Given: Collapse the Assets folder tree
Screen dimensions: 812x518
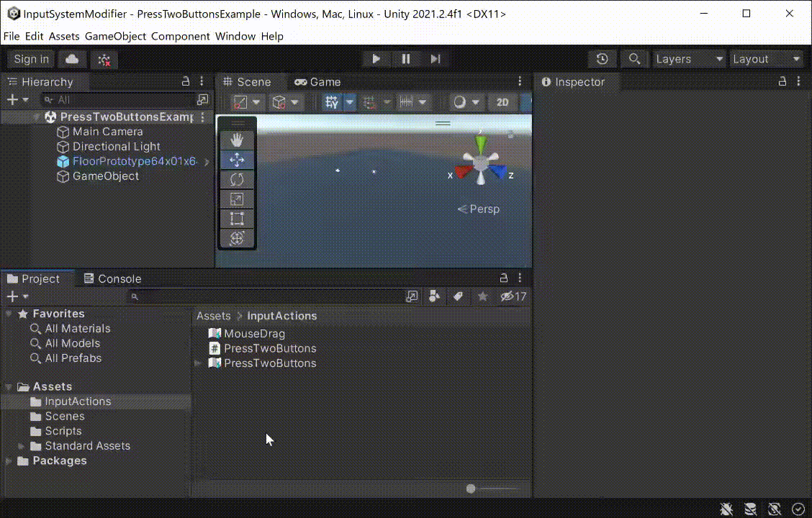Looking at the screenshot, I should click(9, 386).
